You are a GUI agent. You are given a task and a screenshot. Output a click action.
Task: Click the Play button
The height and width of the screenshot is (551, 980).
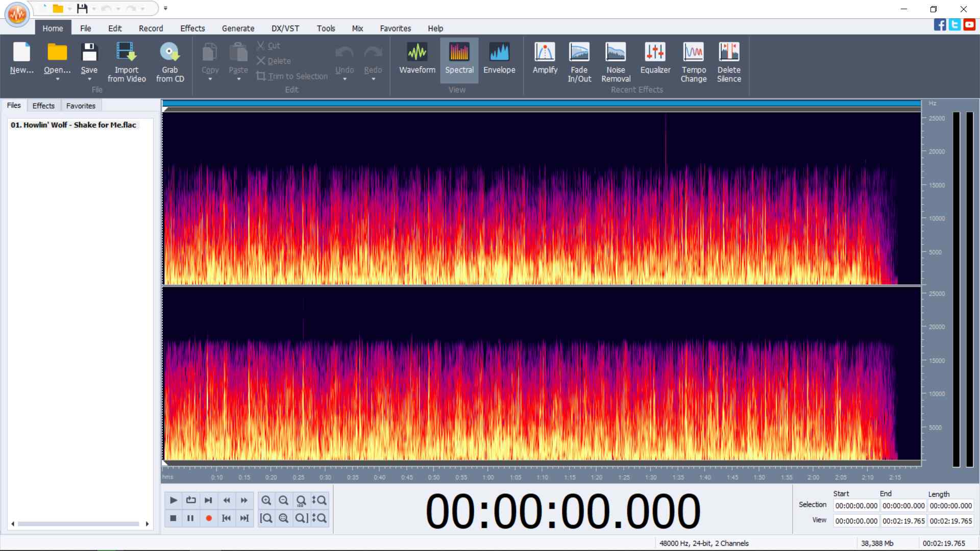[174, 500]
